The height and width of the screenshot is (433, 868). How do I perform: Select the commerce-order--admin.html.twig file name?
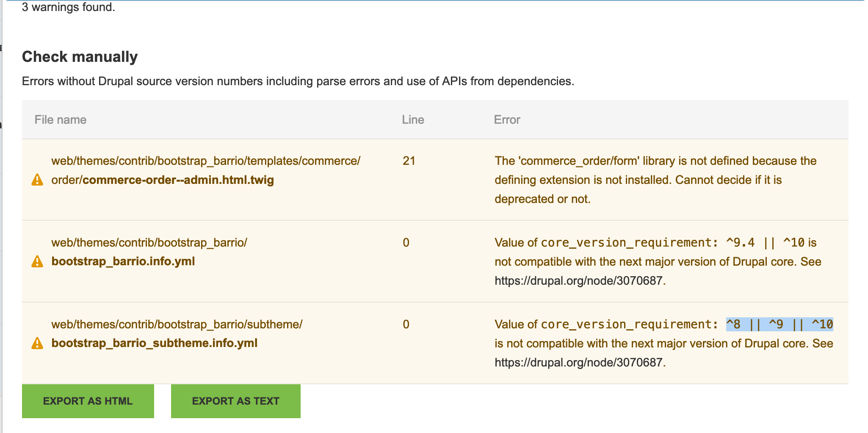(x=177, y=180)
